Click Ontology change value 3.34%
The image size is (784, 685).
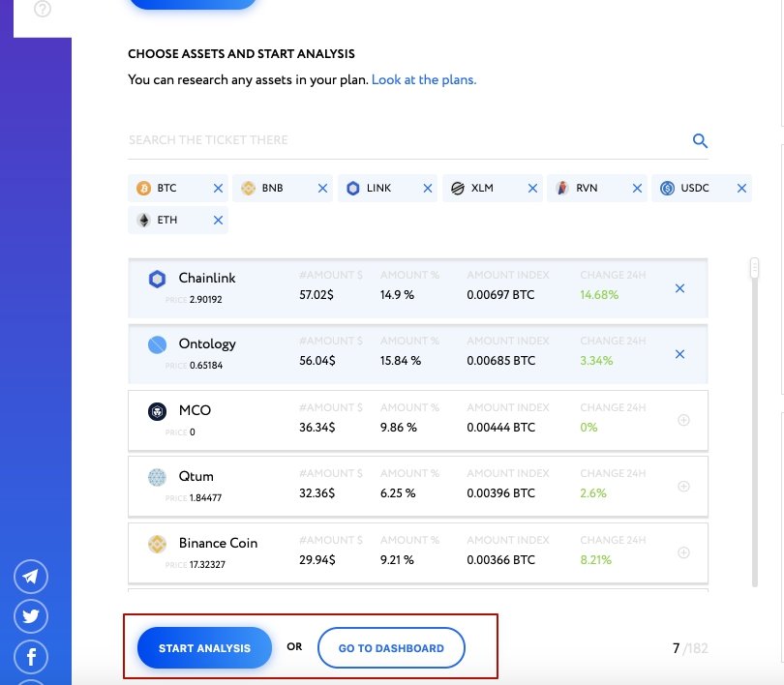596,361
